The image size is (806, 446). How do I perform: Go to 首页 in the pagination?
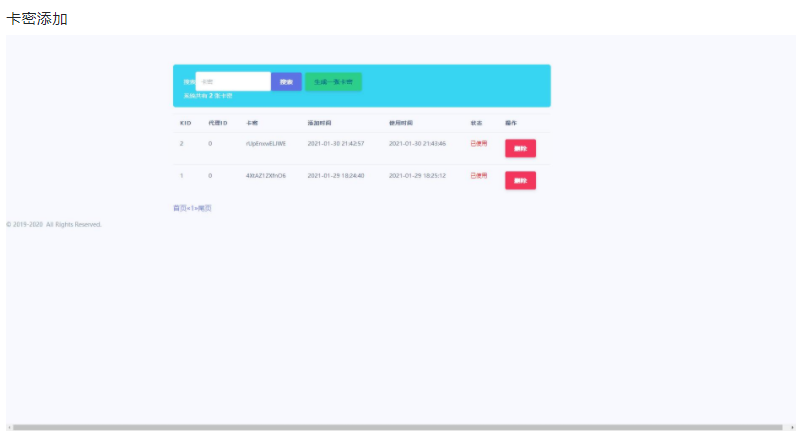pyautogui.click(x=179, y=208)
